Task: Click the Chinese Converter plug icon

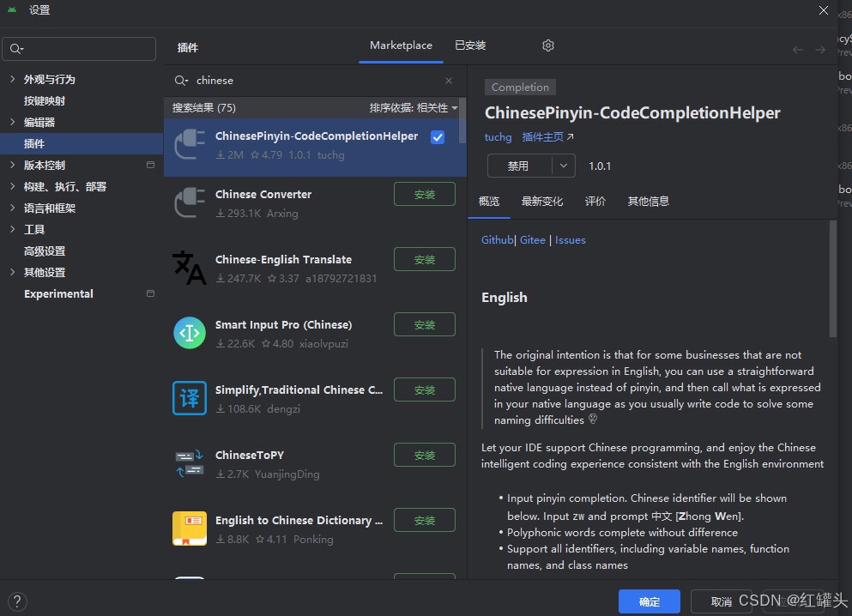Action: coord(189,202)
